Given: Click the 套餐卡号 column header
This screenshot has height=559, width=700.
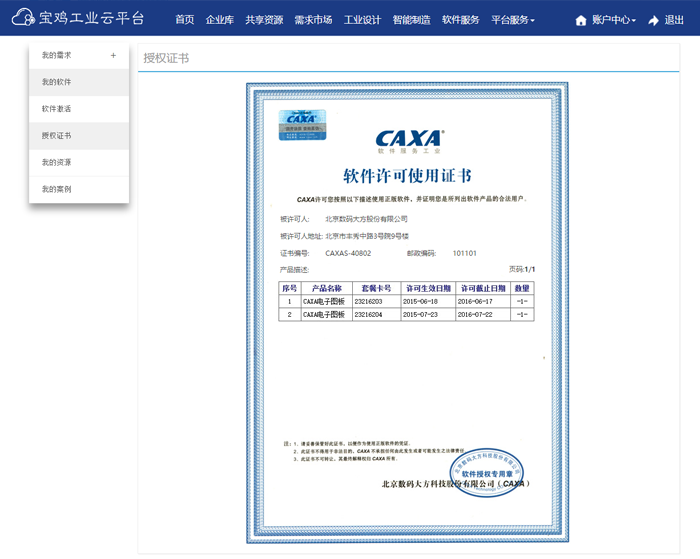Looking at the screenshot, I should click(x=376, y=288).
